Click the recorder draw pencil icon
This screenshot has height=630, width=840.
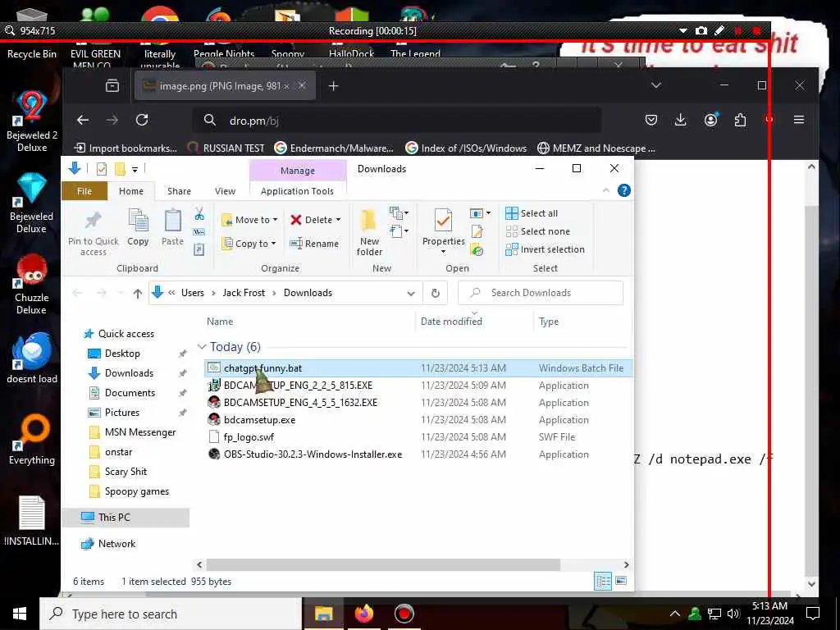coord(719,30)
